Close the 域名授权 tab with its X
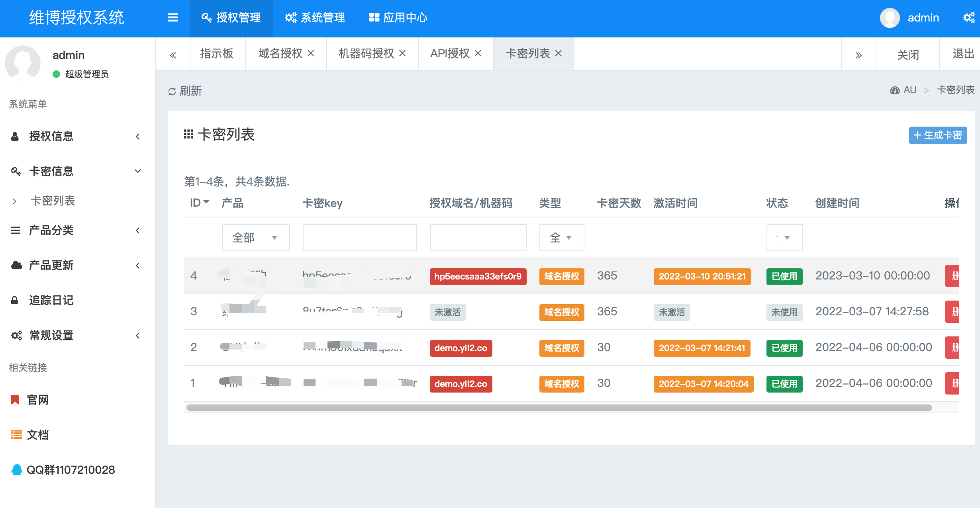 tap(311, 53)
